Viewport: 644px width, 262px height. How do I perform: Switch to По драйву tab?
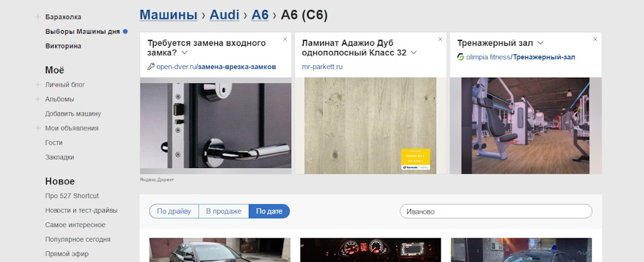(x=174, y=212)
